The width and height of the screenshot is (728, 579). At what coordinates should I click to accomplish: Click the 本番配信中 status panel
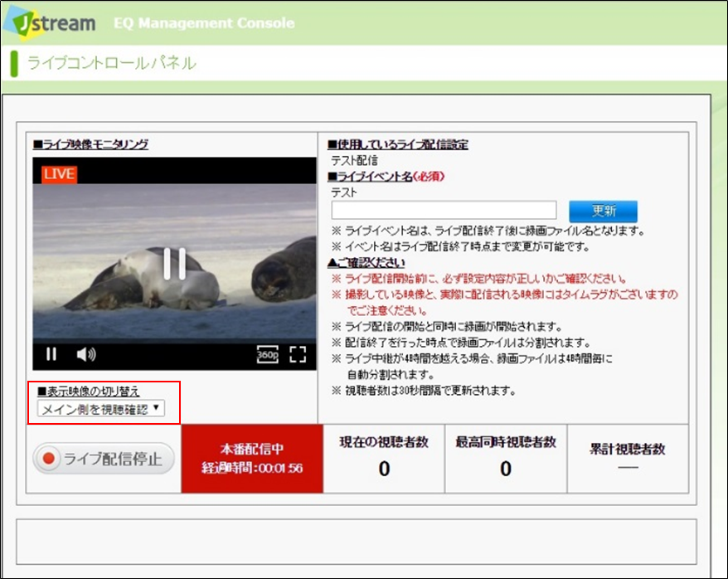tap(252, 458)
